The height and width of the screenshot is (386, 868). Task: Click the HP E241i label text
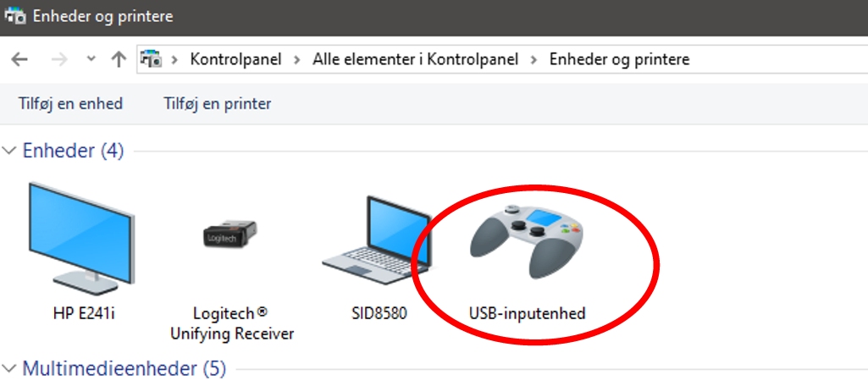[x=84, y=313]
